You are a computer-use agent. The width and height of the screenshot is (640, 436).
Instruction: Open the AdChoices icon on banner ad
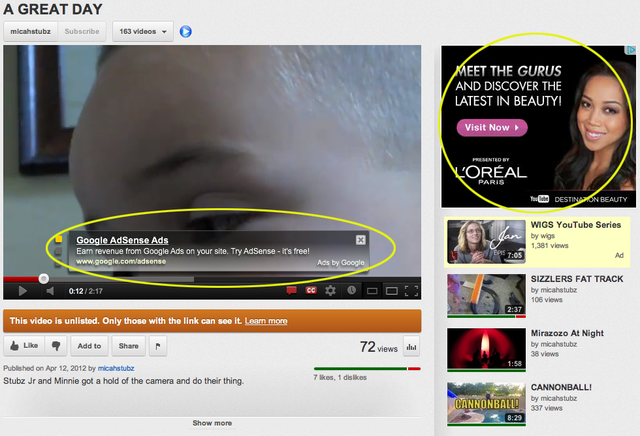[x=631, y=50]
